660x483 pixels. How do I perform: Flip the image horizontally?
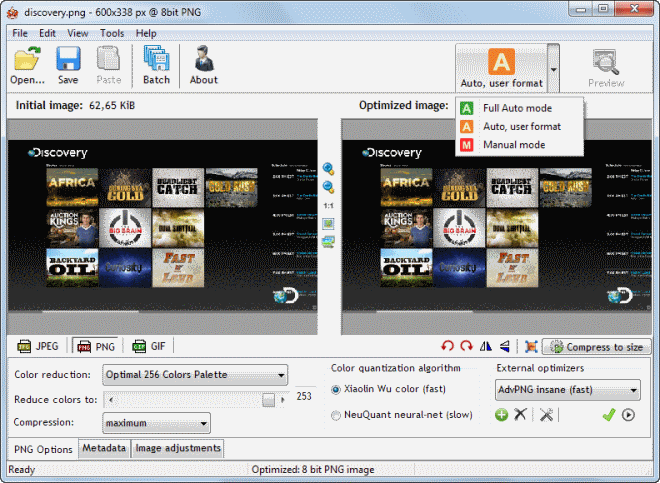(x=486, y=347)
